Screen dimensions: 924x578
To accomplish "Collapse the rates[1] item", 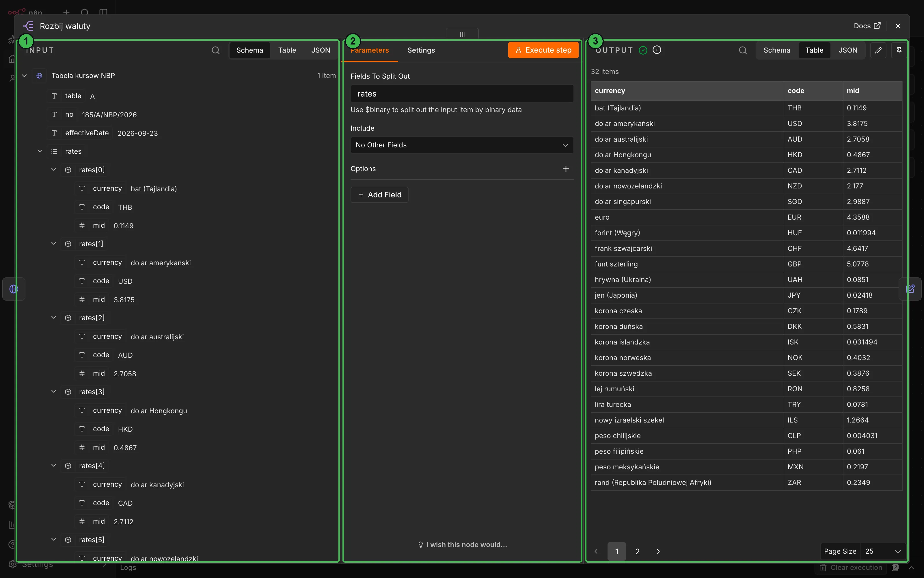I will (x=54, y=244).
